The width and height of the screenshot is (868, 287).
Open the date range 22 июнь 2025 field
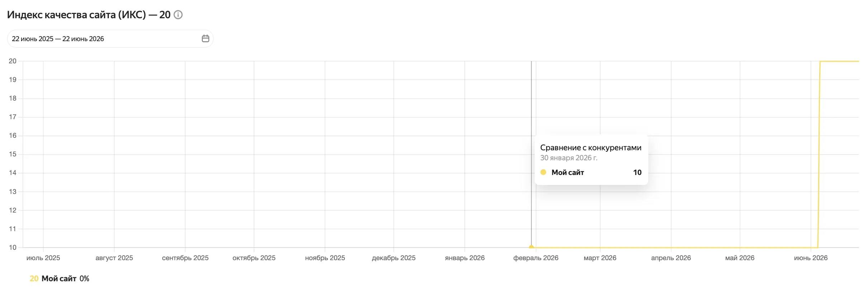coord(110,39)
